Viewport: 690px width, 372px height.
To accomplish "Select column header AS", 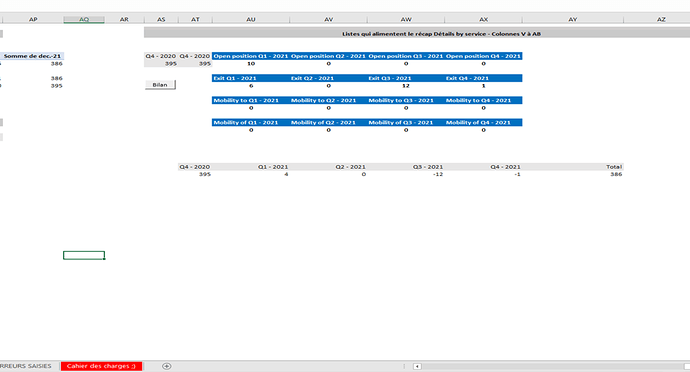I will (x=161, y=19).
